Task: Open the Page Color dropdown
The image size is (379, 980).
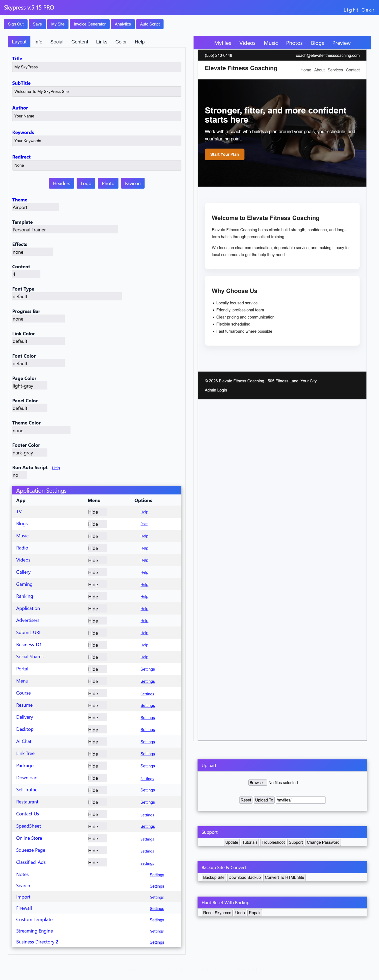Action: tap(29, 386)
